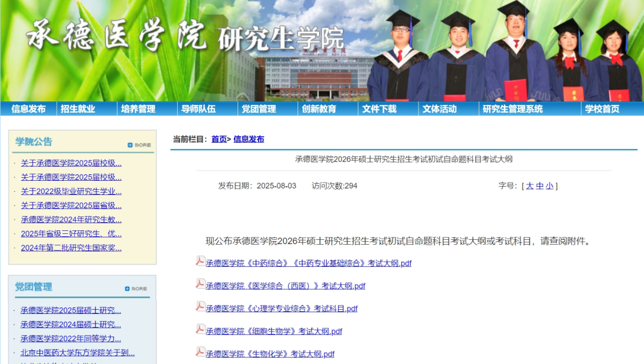This screenshot has width=644, height=364.
Task: Open the 招生就业 navigation menu
Action: pos(78,109)
